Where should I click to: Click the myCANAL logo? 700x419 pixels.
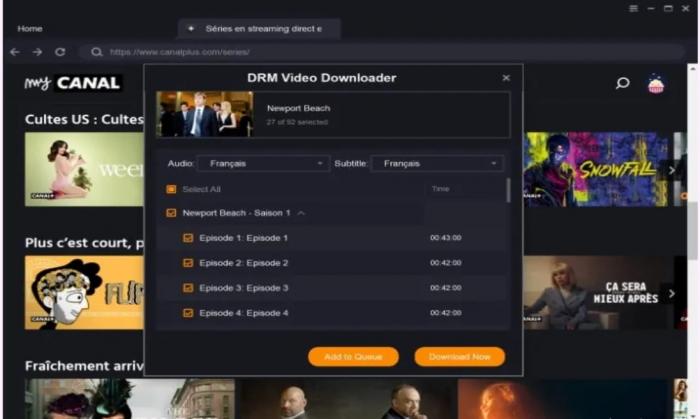pos(73,83)
